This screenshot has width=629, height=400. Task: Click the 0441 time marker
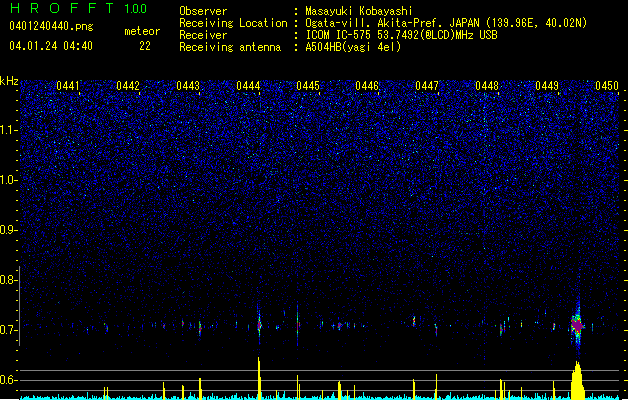[x=68, y=86]
